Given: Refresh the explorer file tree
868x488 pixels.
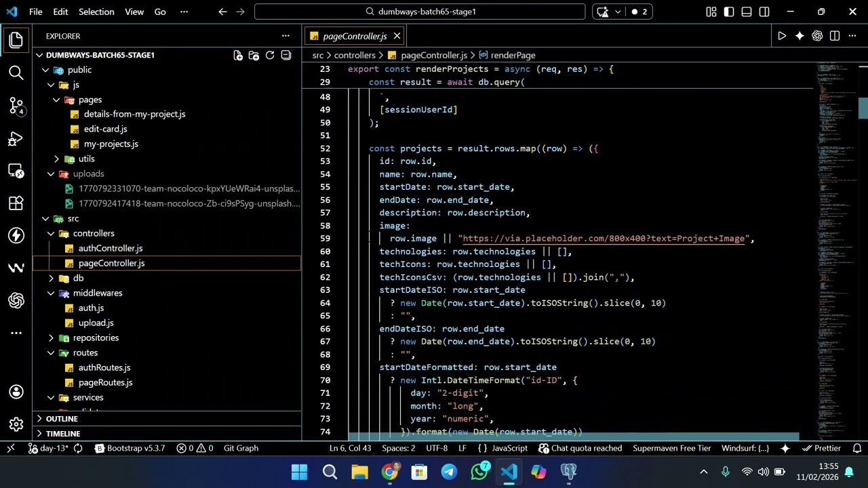Looking at the screenshot, I should tap(270, 56).
